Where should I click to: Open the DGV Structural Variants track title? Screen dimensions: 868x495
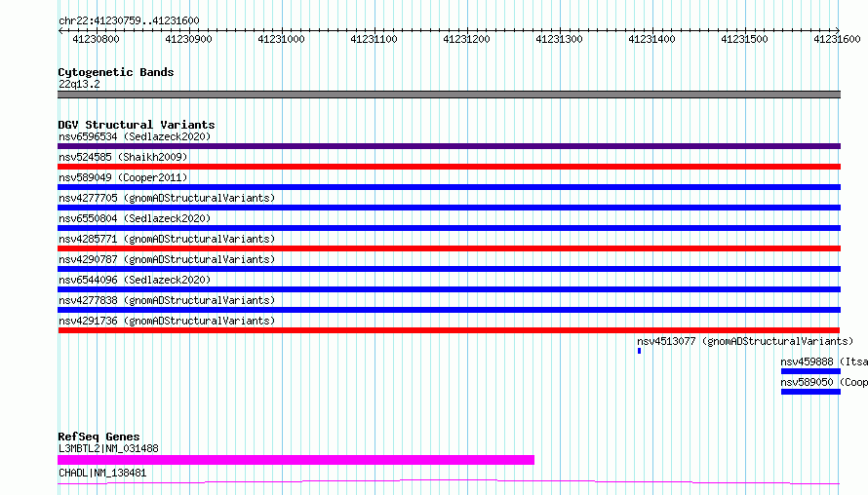tap(137, 125)
